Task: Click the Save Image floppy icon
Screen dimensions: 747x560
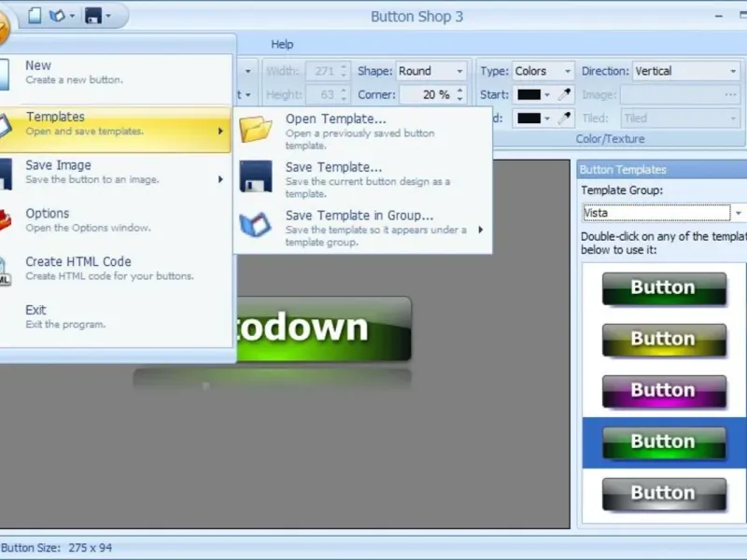Action: point(6,175)
